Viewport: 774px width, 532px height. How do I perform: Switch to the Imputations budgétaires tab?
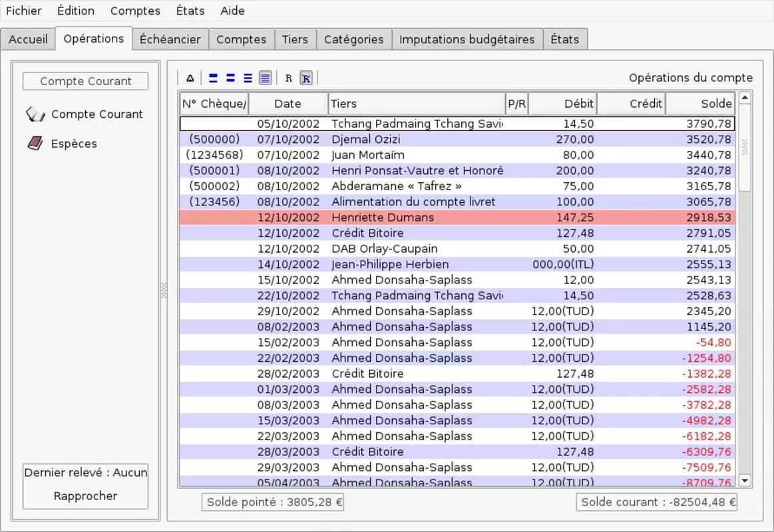tap(467, 39)
